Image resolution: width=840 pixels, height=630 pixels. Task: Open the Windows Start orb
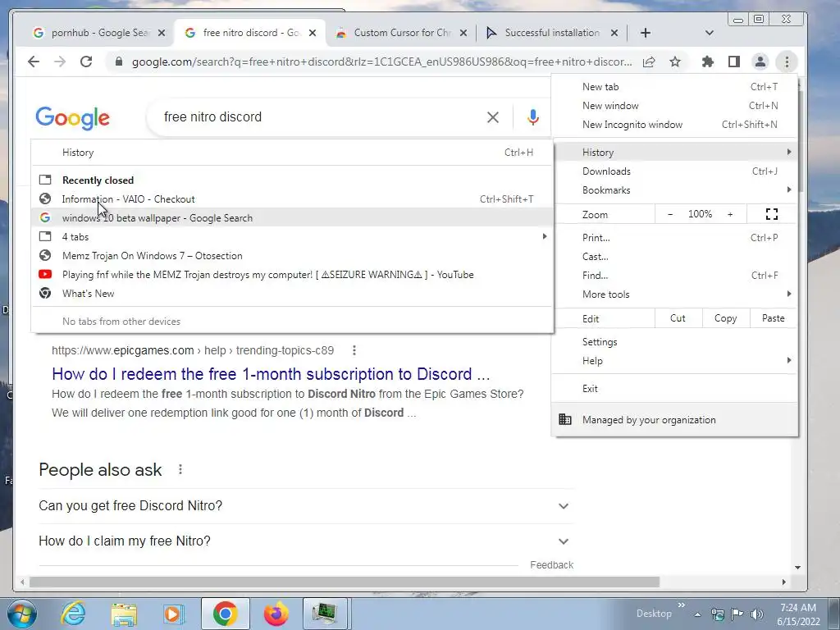[22, 614]
